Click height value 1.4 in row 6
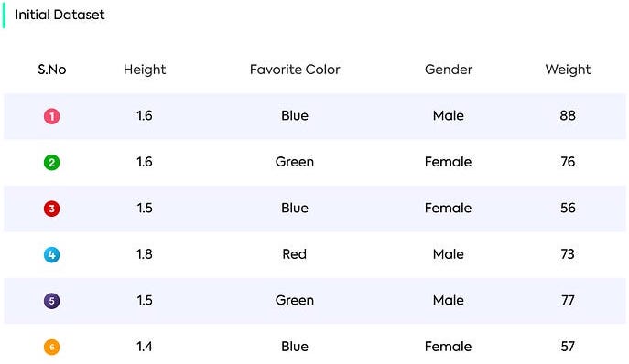Viewport: 629px width, 364px height. point(145,347)
